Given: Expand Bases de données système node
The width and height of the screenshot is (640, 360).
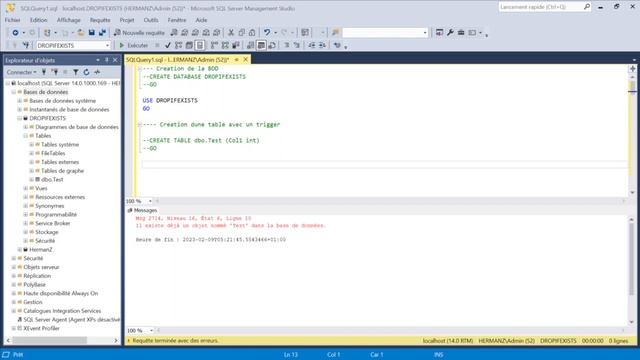Looking at the screenshot, I should [20, 101].
